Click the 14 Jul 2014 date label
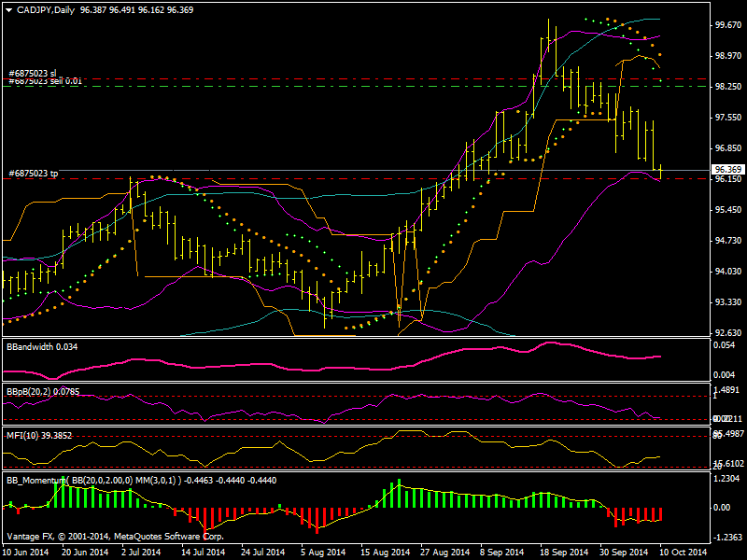The width and height of the screenshot is (747, 560). (x=203, y=552)
